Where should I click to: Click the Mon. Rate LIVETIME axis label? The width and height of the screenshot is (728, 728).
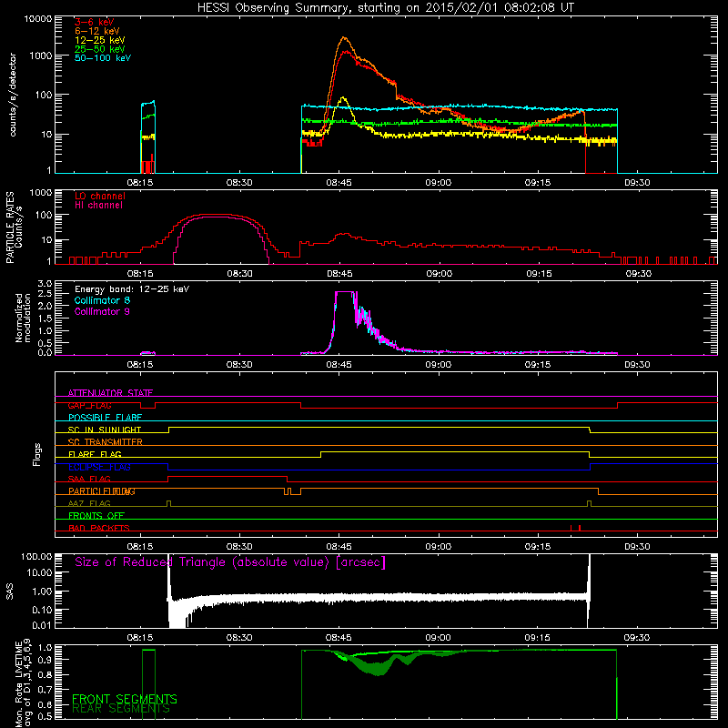pyautogui.click(x=23, y=682)
